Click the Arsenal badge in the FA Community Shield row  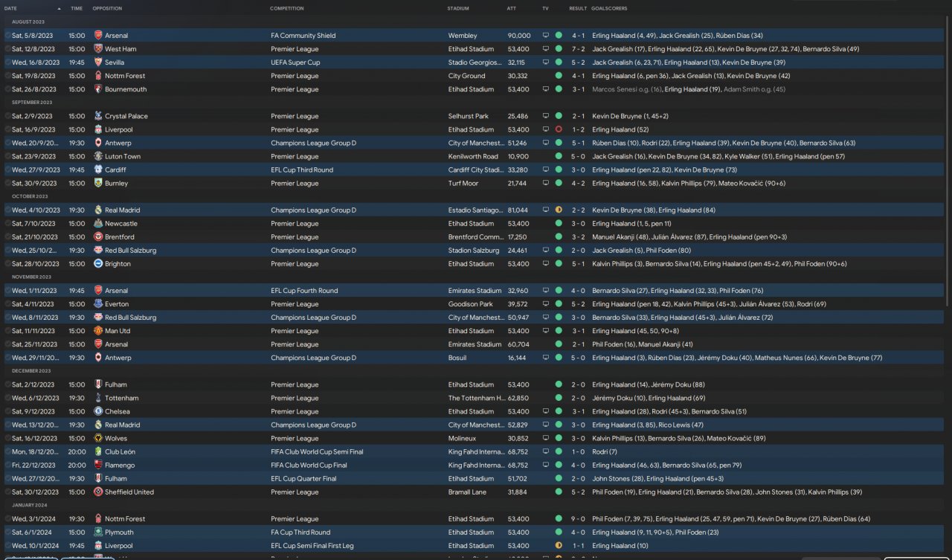(x=98, y=36)
